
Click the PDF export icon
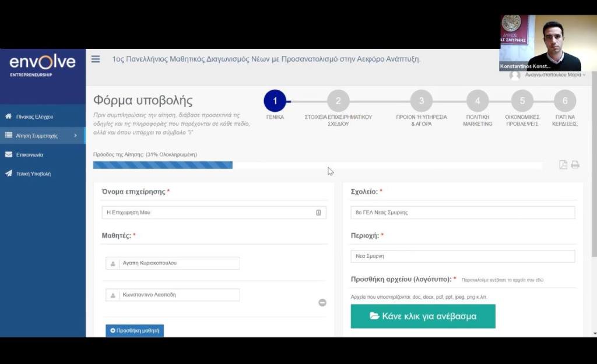tap(563, 165)
